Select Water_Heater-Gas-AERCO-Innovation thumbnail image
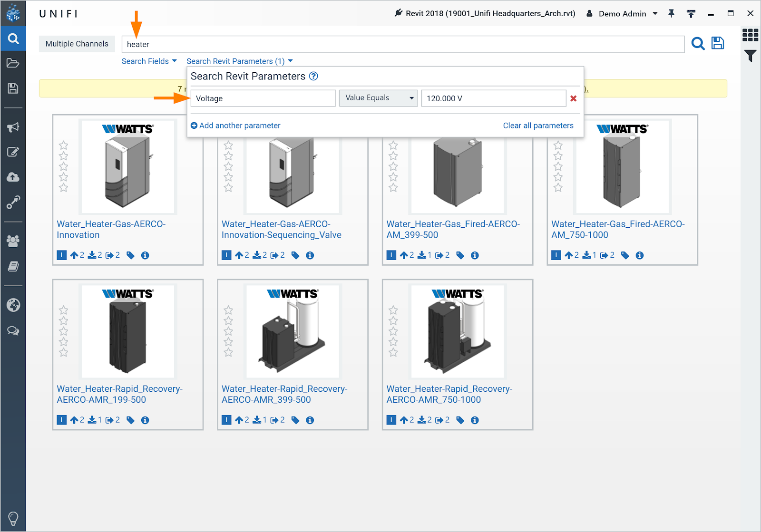The width and height of the screenshot is (761, 532). [x=128, y=166]
